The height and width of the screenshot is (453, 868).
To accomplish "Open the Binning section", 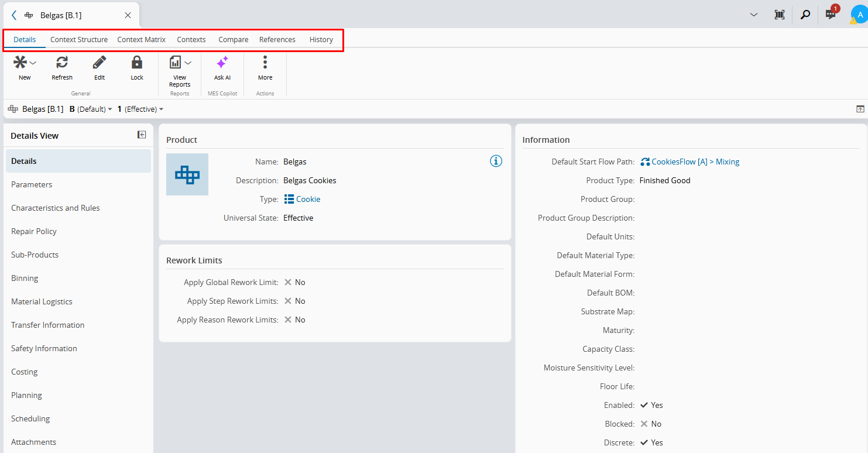I will [x=78, y=278].
